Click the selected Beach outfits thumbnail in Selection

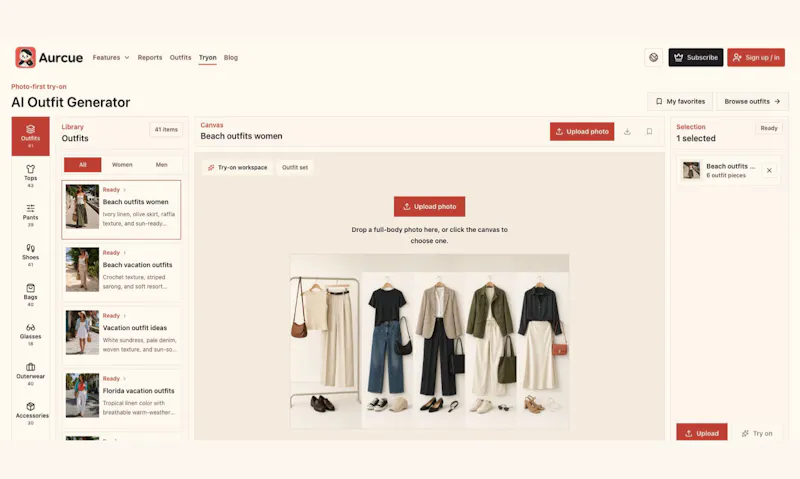coord(691,170)
